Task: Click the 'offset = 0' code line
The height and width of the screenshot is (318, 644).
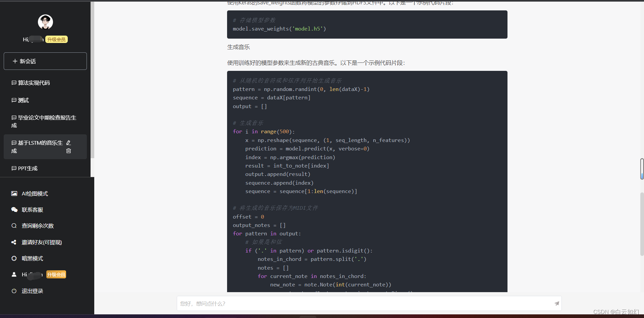Action: (x=249, y=217)
